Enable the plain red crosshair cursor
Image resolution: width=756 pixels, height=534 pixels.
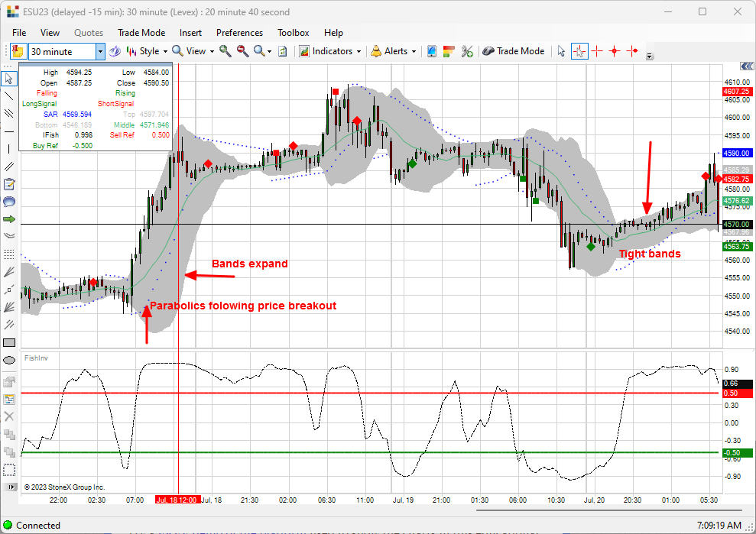click(597, 51)
